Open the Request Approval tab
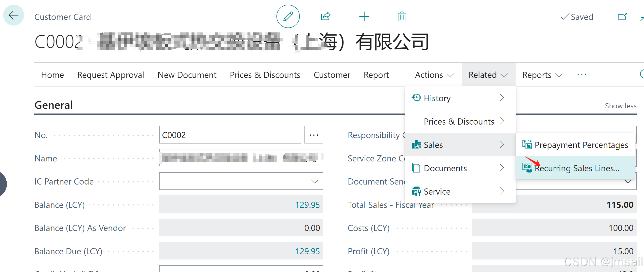This screenshot has width=644, height=272. coord(110,75)
